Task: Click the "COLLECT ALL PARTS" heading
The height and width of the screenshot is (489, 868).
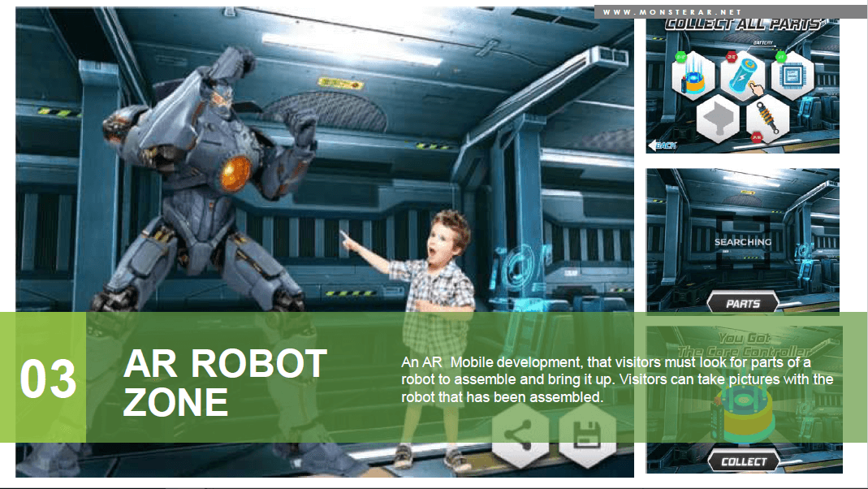Action: (x=742, y=24)
